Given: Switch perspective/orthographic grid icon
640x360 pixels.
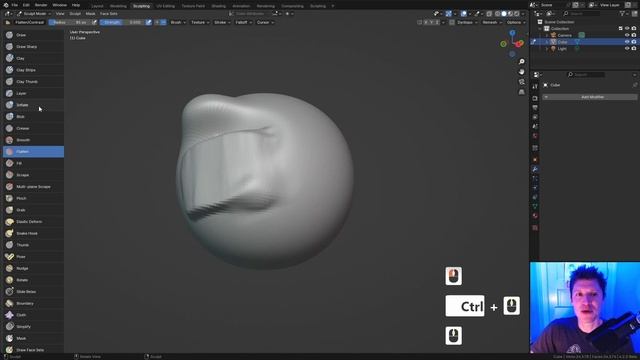Looking at the screenshot, I should (x=521, y=92).
